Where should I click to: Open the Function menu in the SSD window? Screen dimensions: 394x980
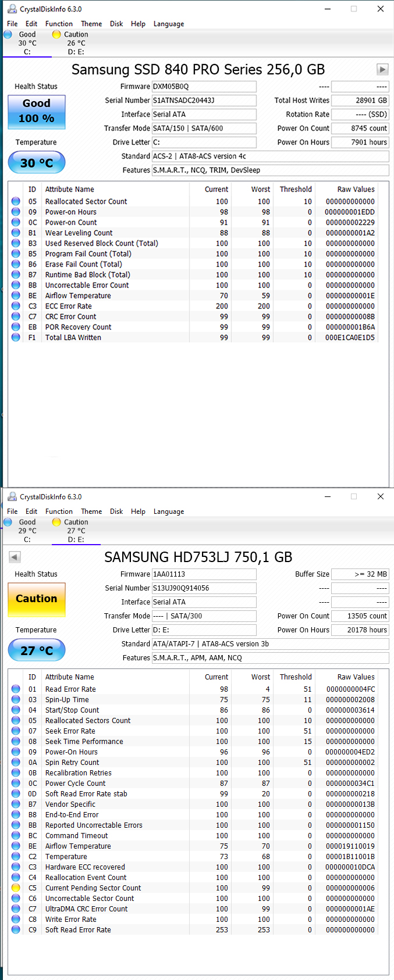pos(59,24)
